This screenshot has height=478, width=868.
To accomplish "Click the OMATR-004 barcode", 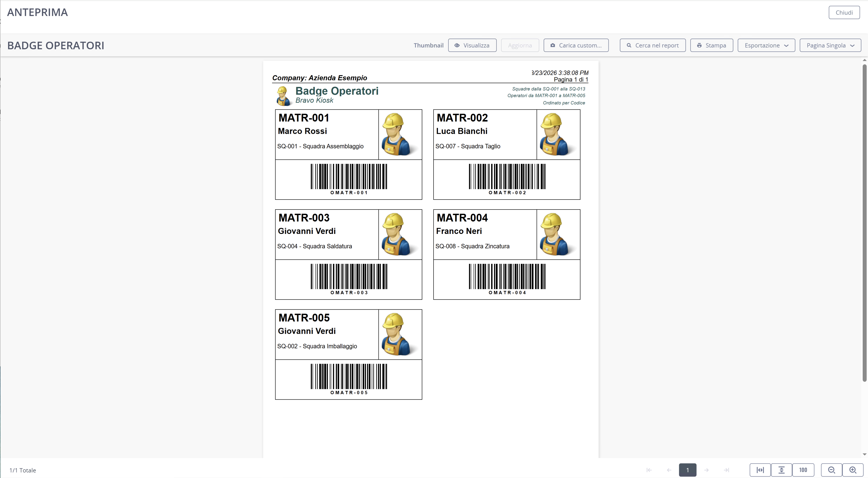I will point(507,276).
